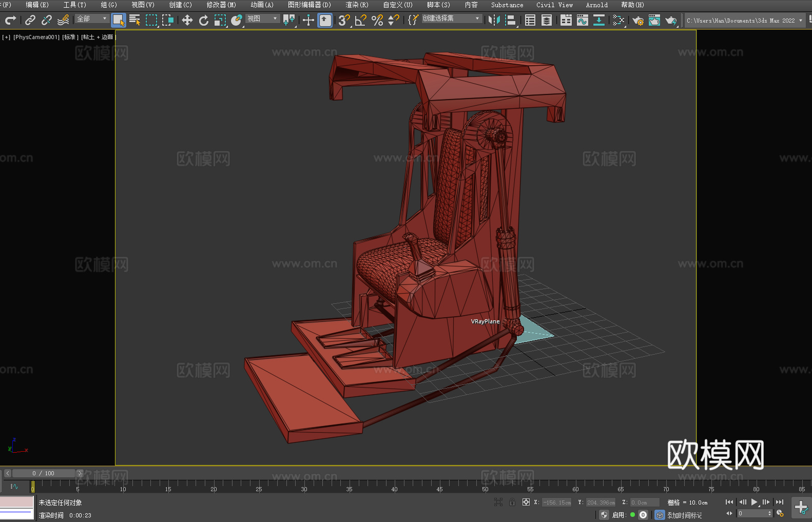Activate the Select Object tool

point(119,20)
